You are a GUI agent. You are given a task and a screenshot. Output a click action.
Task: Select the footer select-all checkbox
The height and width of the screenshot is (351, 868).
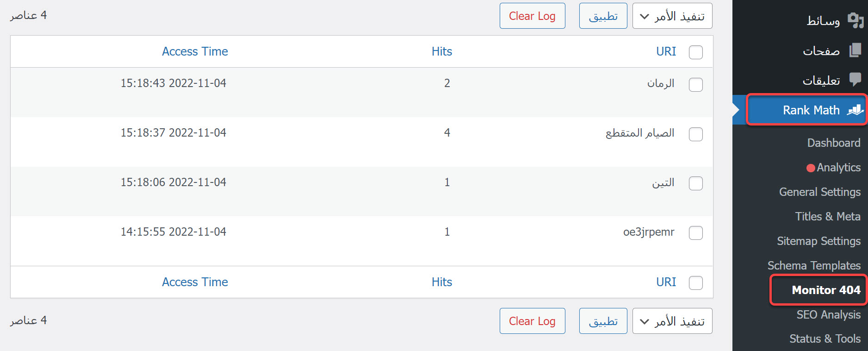point(696,283)
